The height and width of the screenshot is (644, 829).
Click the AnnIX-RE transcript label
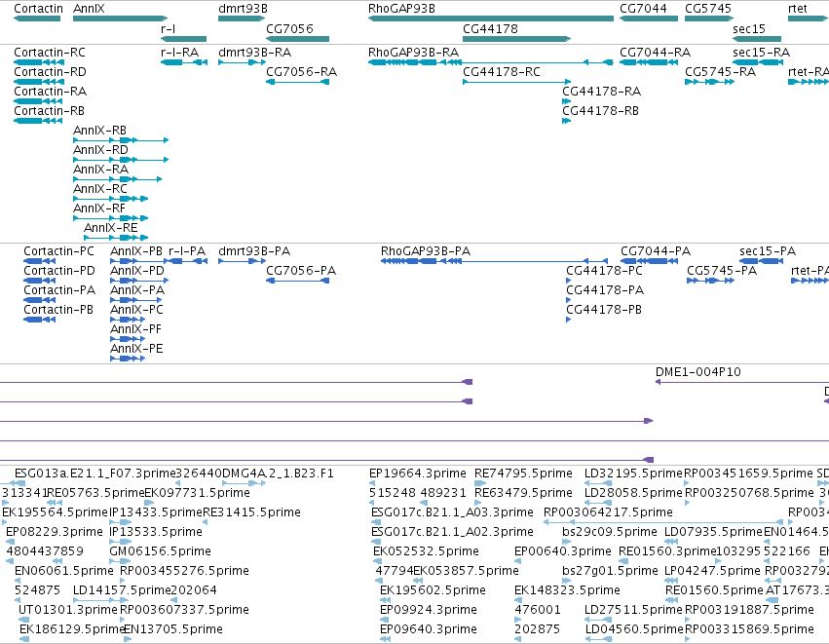coord(110,228)
